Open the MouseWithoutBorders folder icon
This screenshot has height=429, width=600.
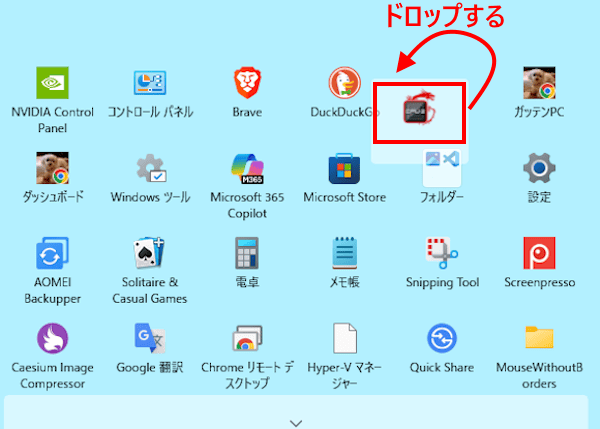tap(539, 337)
